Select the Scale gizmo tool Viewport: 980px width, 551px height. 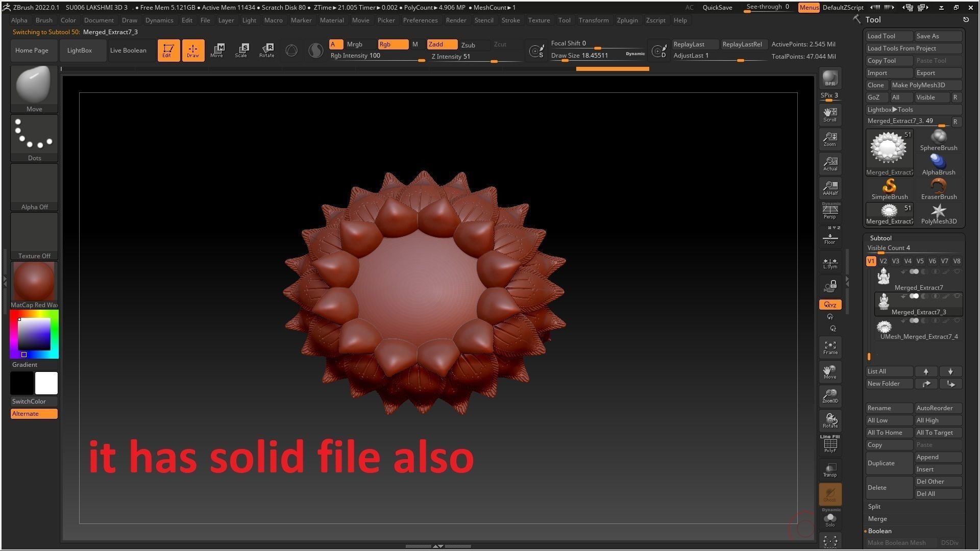(241, 50)
